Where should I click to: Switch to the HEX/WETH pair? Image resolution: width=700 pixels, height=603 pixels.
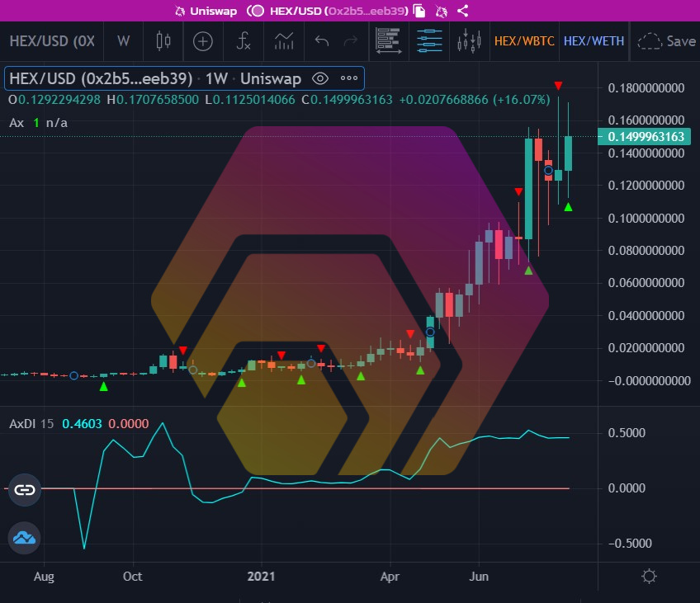[594, 41]
